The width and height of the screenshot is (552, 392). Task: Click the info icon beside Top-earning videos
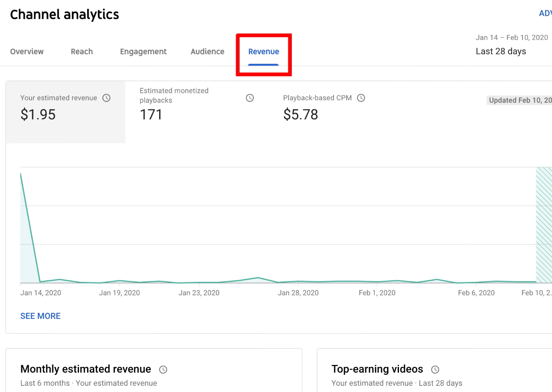pyautogui.click(x=435, y=369)
